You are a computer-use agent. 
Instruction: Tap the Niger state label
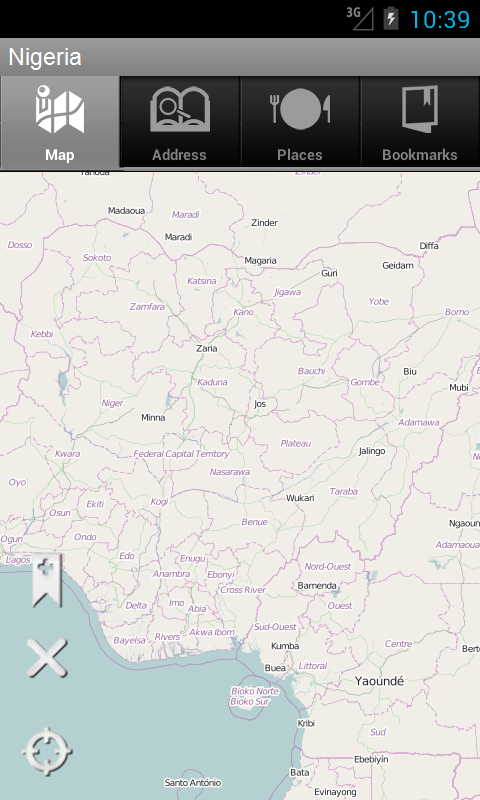(112, 403)
